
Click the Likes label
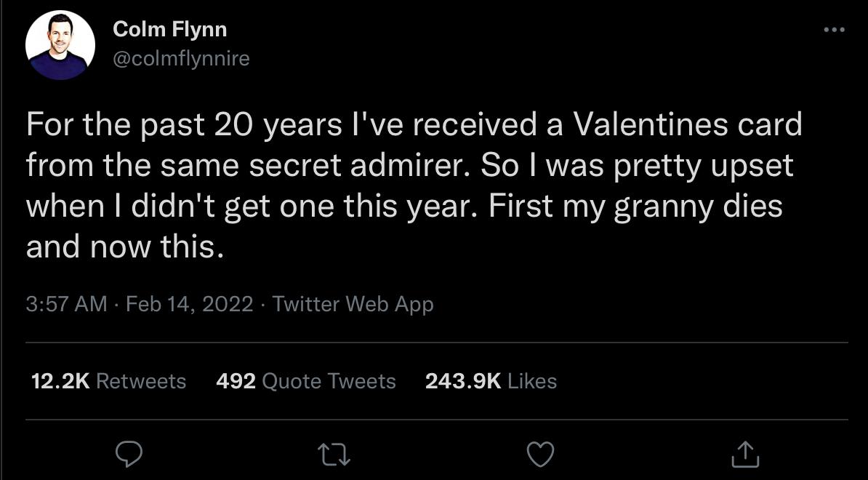[532, 381]
